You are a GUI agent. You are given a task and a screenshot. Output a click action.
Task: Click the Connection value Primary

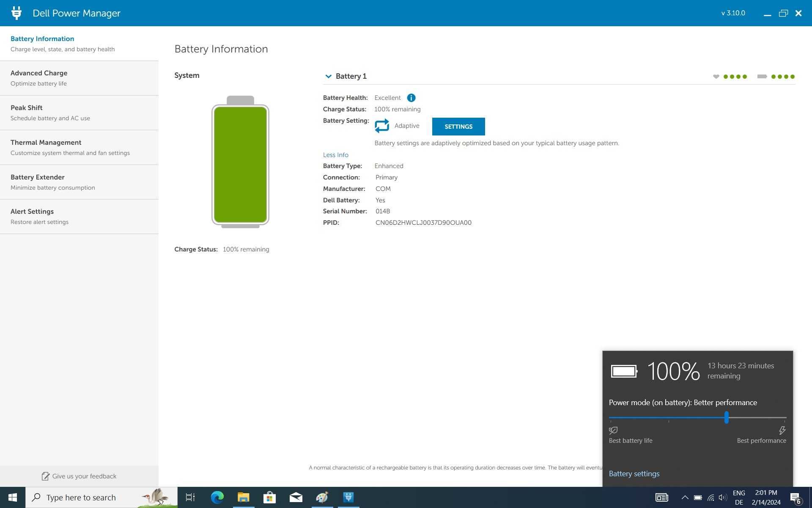[x=387, y=177]
